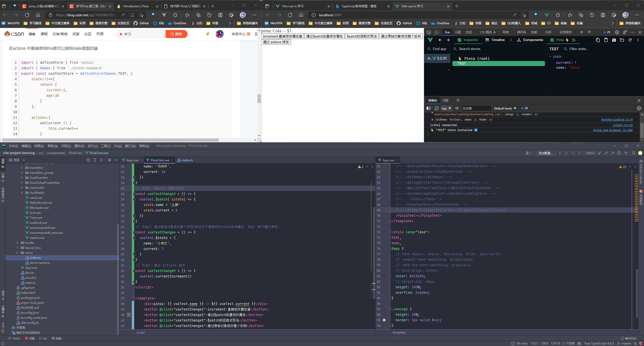Screen dimensions: 644x346
Task: Switch to the index.ts editor tab
Action: (187, 160)
